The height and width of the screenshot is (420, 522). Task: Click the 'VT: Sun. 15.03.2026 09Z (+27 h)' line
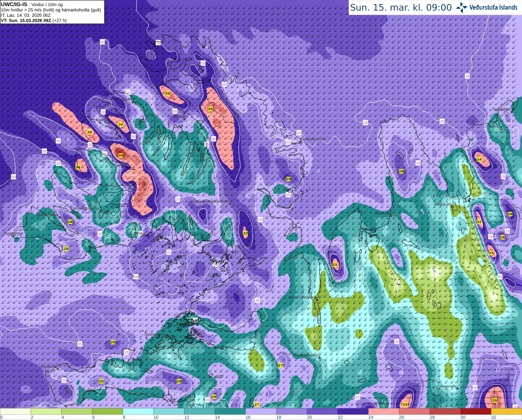33,20
